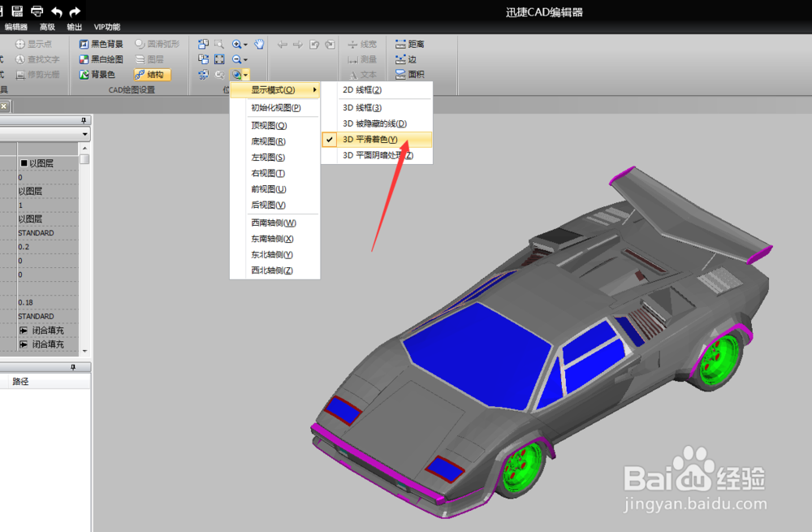The width and height of the screenshot is (812, 532).
Task: Click the second-row left view tools icon
Action: 203,59
